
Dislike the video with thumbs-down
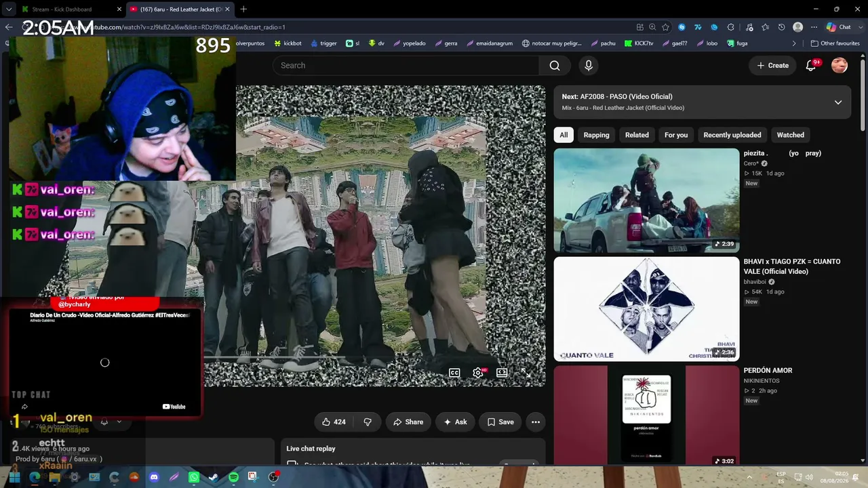point(368,422)
